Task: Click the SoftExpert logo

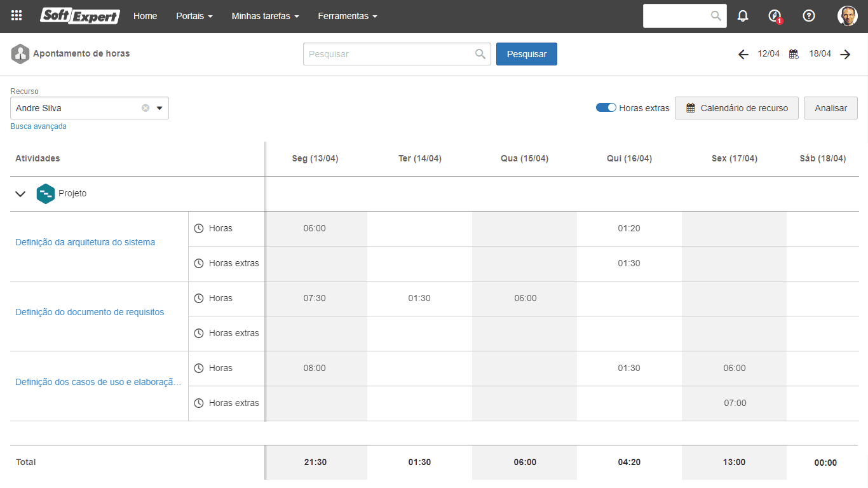Action: pos(80,16)
